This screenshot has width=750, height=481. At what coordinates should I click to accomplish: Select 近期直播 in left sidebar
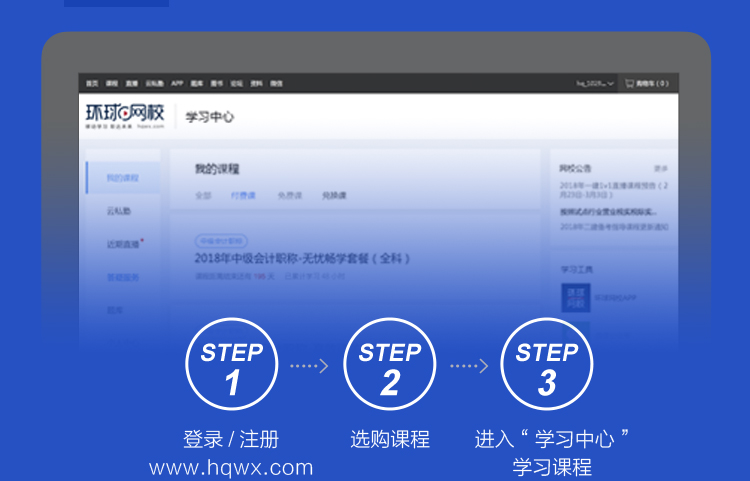click(x=123, y=244)
